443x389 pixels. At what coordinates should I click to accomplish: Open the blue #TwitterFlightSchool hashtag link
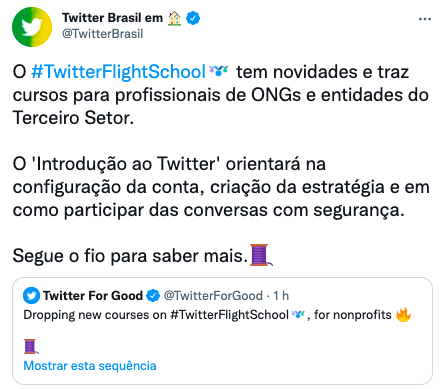[118, 72]
